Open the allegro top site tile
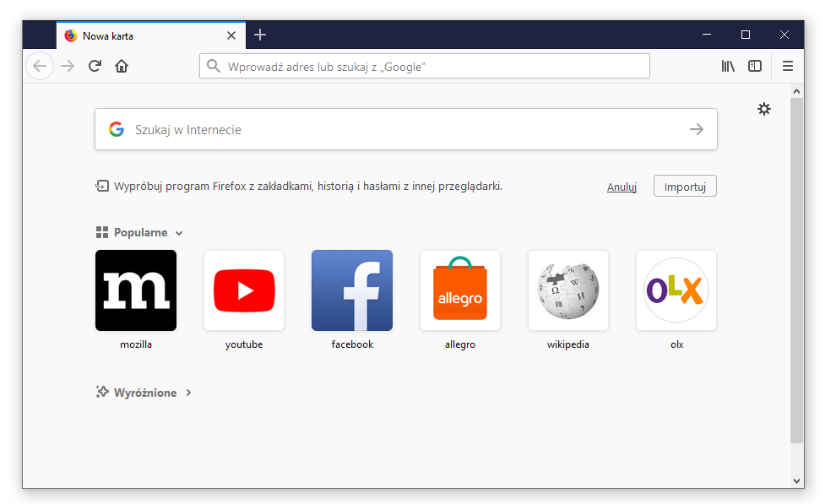 coord(460,290)
